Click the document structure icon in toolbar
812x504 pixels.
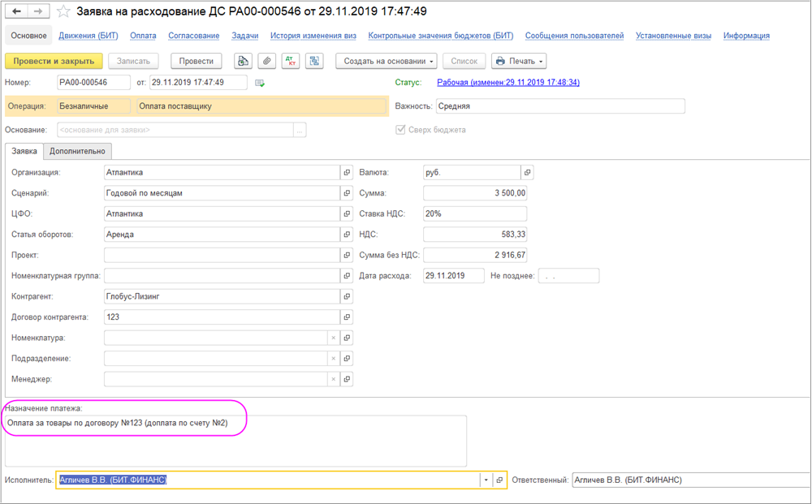314,61
